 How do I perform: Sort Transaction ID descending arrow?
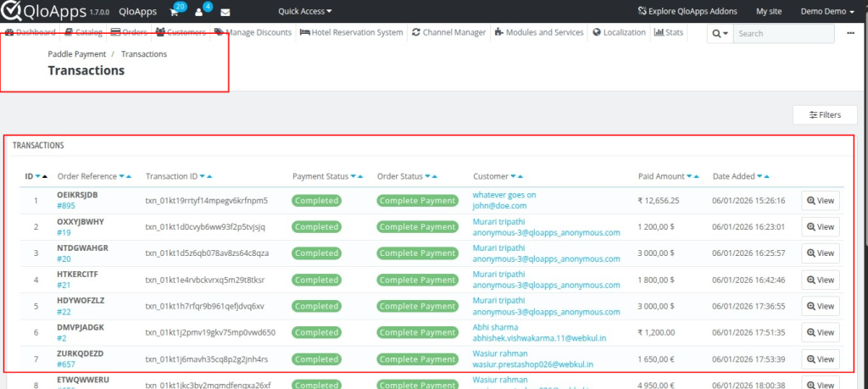point(202,176)
